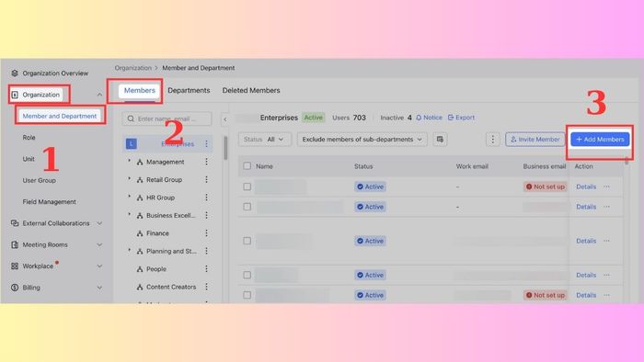Open the User Group menu item
The width and height of the screenshot is (644, 362).
coord(39,180)
